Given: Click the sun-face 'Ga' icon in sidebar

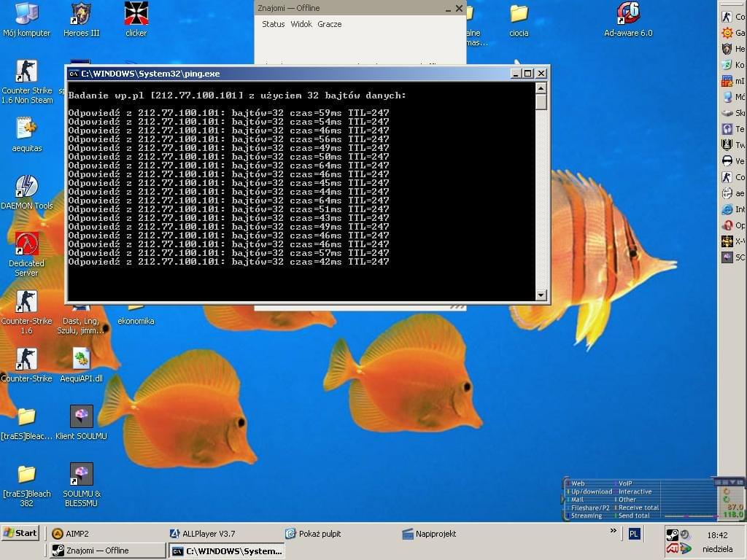Looking at the screenshot, I should coord(727,32).
